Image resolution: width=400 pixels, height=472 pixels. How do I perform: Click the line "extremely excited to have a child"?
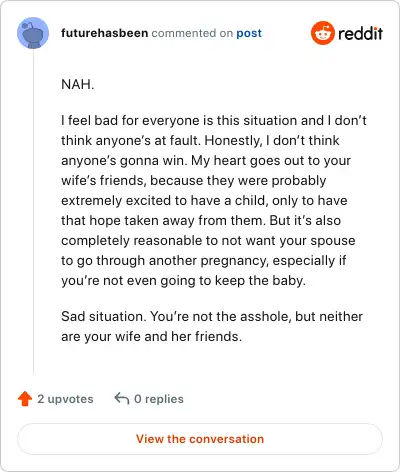(x=204, y=201)
